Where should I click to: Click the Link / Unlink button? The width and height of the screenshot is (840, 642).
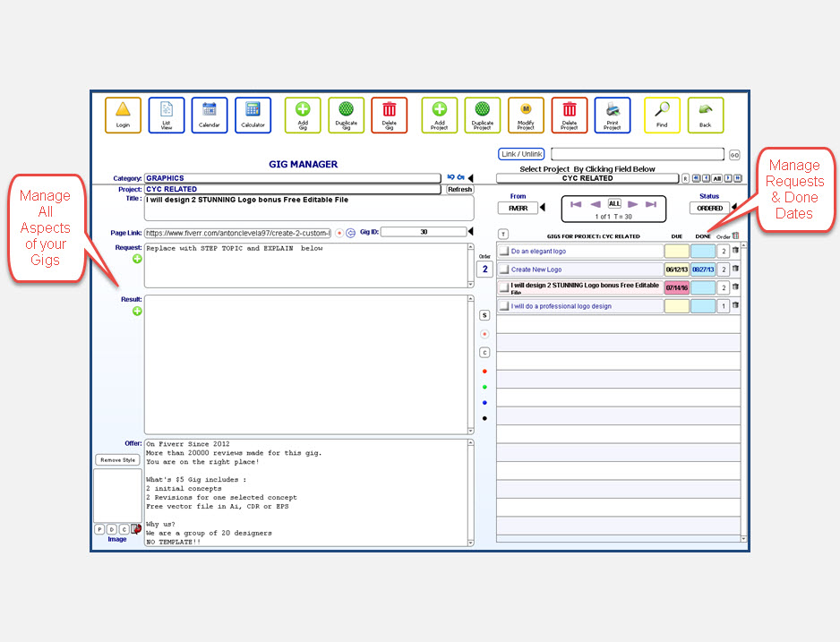click(521, 154)
